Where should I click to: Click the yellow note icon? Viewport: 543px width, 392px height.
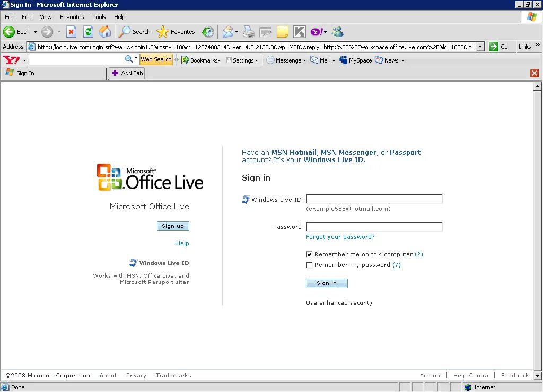(x=283, y=32)
